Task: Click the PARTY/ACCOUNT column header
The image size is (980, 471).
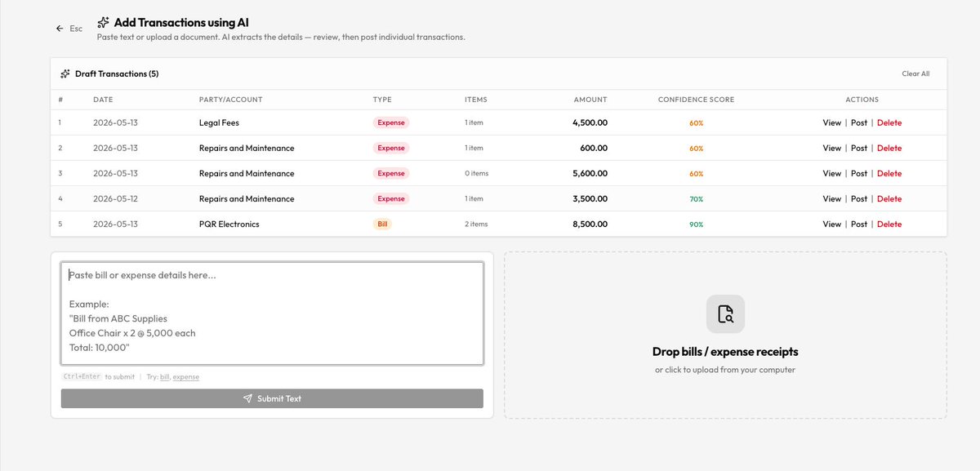Action: (231, 100)
